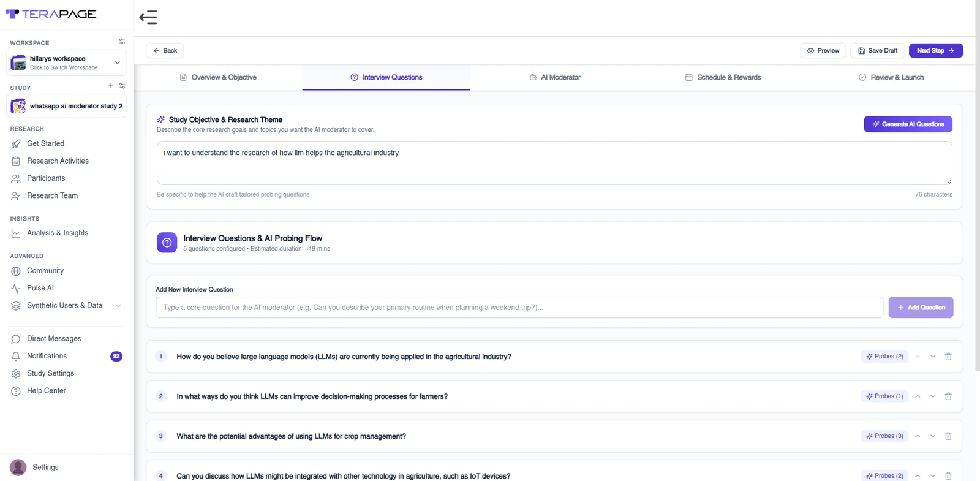The height and width of the screenshot is (481, 980).
Task: Delete question 3 with trash icon
Action: pos(948,436)
